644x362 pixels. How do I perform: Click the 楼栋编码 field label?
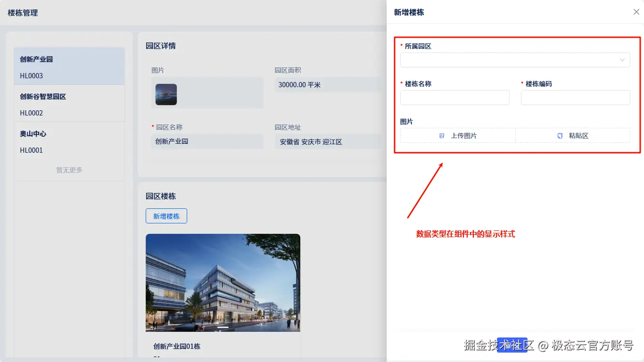(x=539, y=84)
